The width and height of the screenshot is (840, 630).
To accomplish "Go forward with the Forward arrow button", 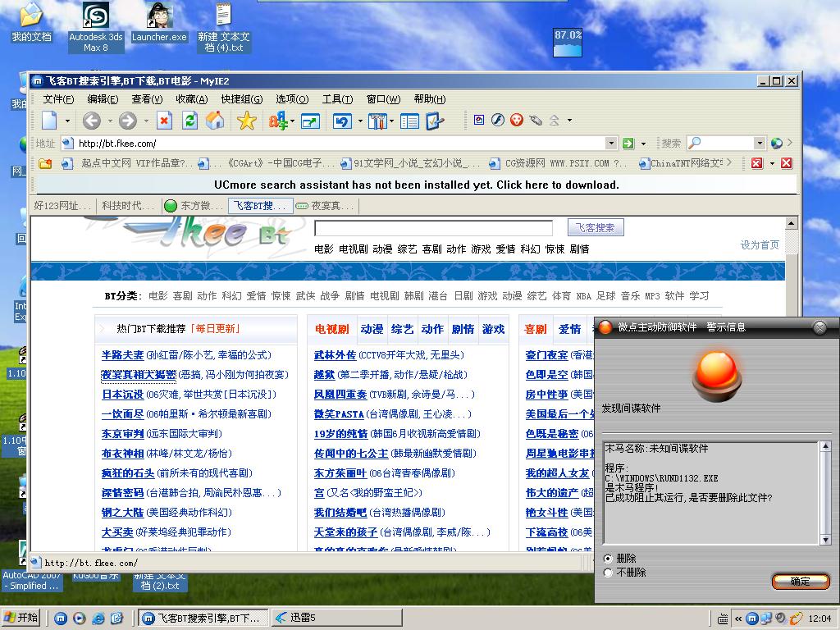I will (x=127, y=121).
